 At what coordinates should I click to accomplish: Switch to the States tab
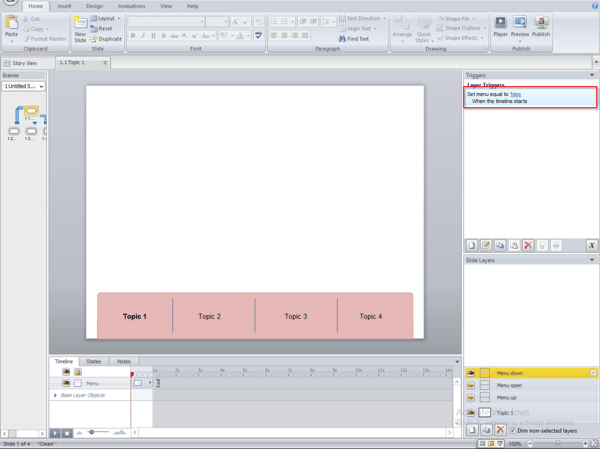coord(94,361)
